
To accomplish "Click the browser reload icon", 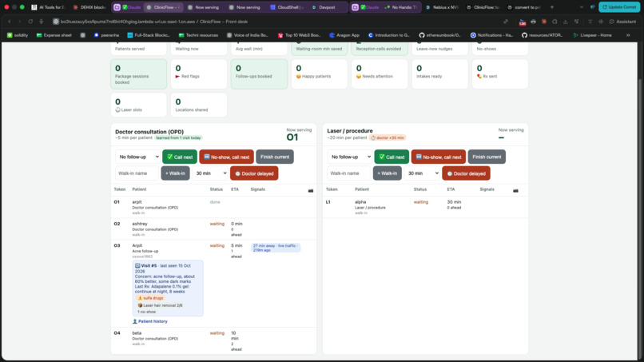I will click(x=30, y=22).
